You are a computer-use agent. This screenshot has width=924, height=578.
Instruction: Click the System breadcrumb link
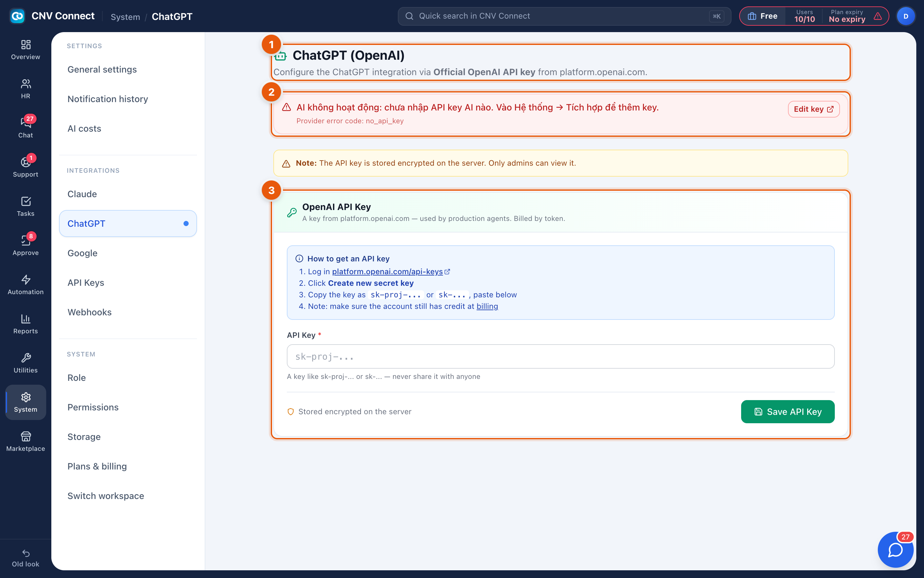(x=125, y=17)
